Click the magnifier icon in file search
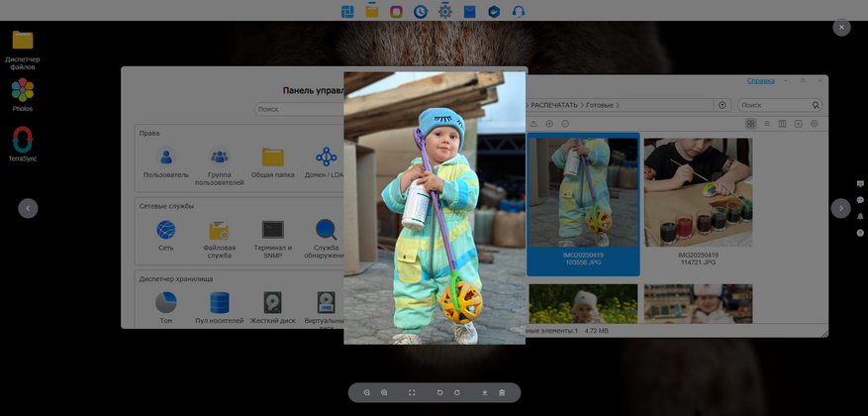 point(816,105)
